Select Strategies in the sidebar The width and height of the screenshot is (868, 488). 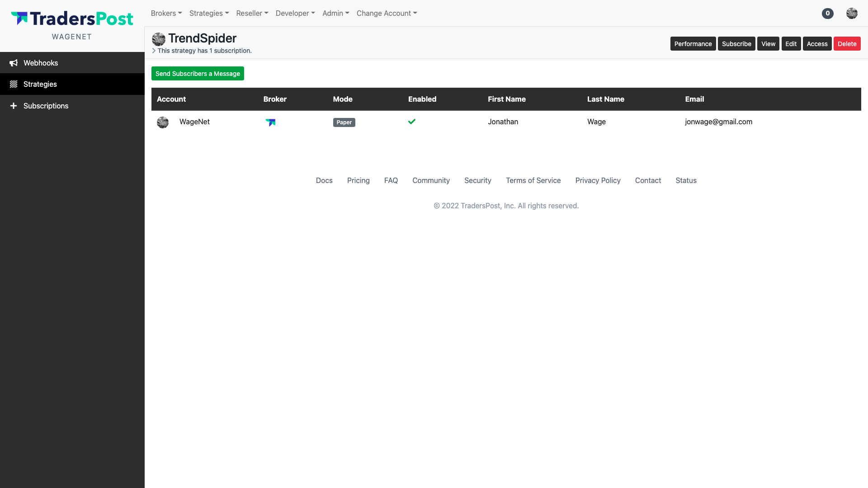pos(72,84)
